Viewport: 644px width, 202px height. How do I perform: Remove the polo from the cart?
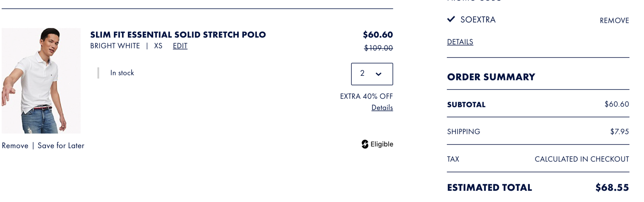(x=15, y=146)
